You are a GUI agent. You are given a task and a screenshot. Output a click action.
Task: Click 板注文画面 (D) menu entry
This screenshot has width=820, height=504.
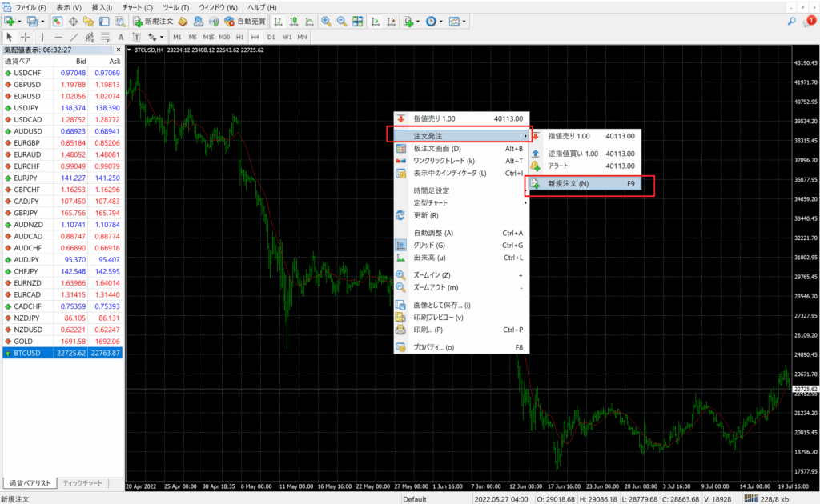click(x=461, y=148)
